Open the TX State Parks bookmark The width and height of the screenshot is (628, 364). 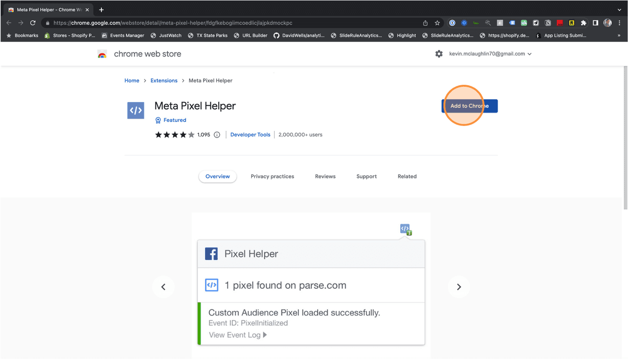[x=208, y=36]
